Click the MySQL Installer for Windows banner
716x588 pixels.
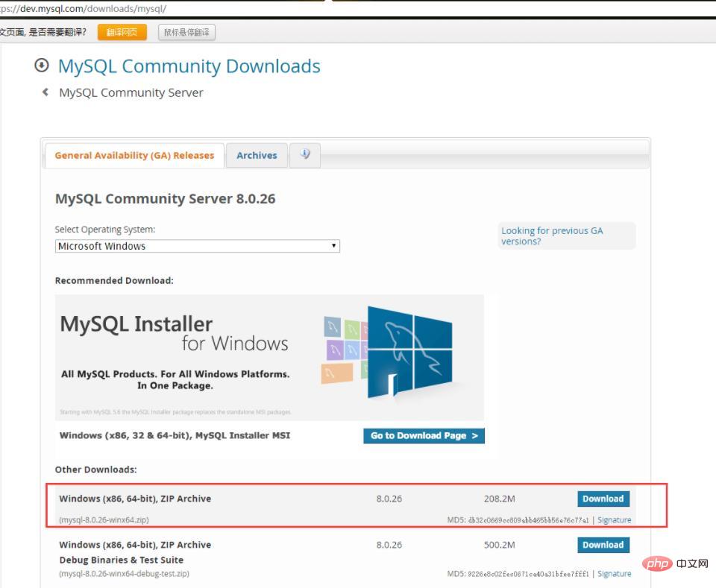269,357
